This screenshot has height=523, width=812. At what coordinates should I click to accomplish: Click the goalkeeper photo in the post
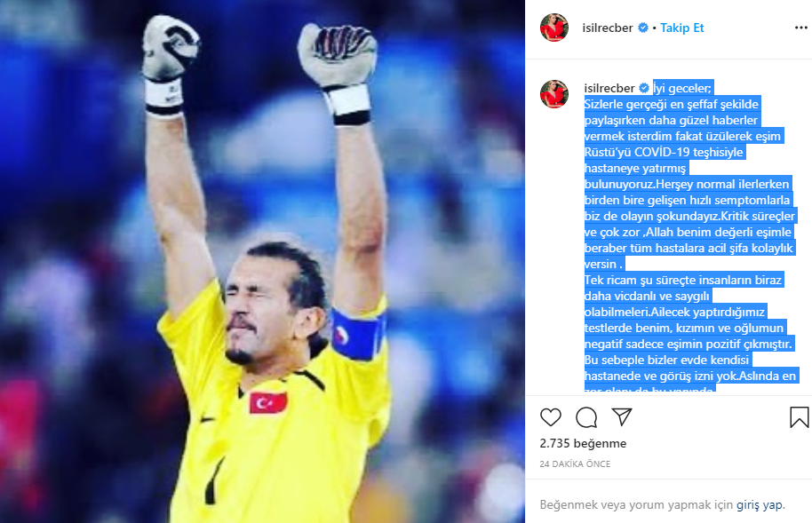tap(263, 261)
